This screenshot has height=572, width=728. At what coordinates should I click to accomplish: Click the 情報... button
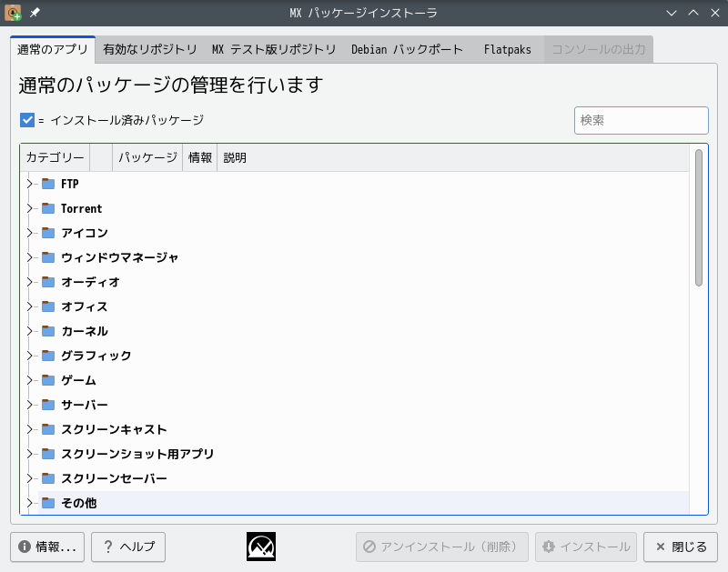(47, 547)
